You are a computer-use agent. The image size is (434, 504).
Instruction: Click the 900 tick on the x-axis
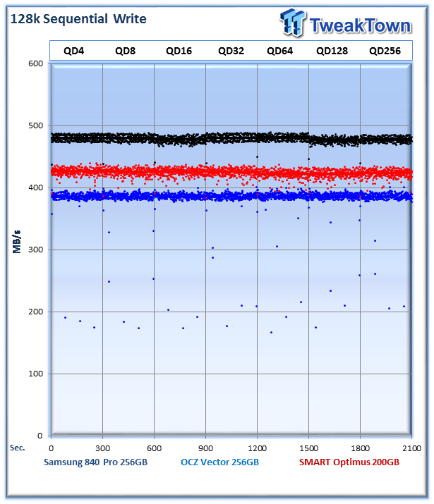point(205,448)
